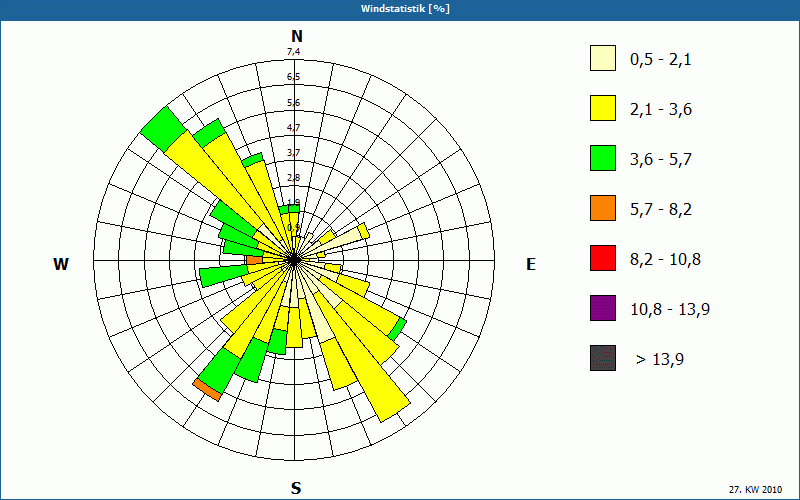
Task: Click the legend label "2,1 - 3,6"
Action: [x=661, y=110]
